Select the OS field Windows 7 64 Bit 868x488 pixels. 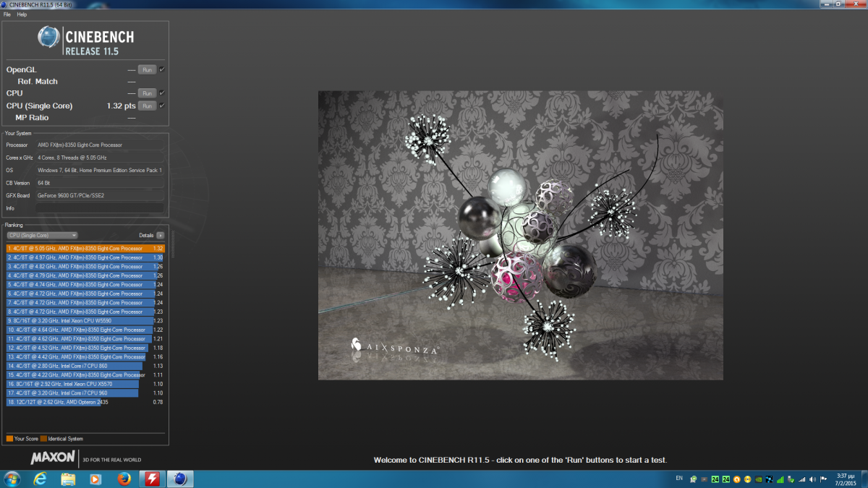click(100, 170)
